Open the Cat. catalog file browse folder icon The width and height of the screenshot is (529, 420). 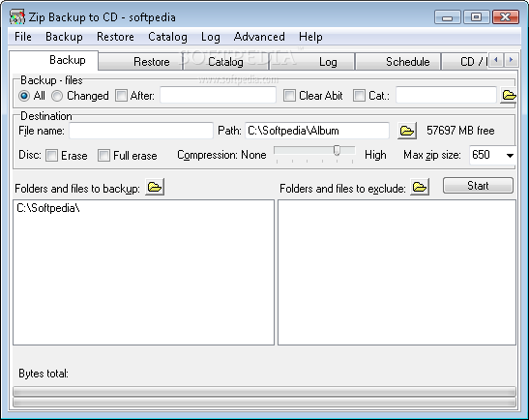pos(509,95)
